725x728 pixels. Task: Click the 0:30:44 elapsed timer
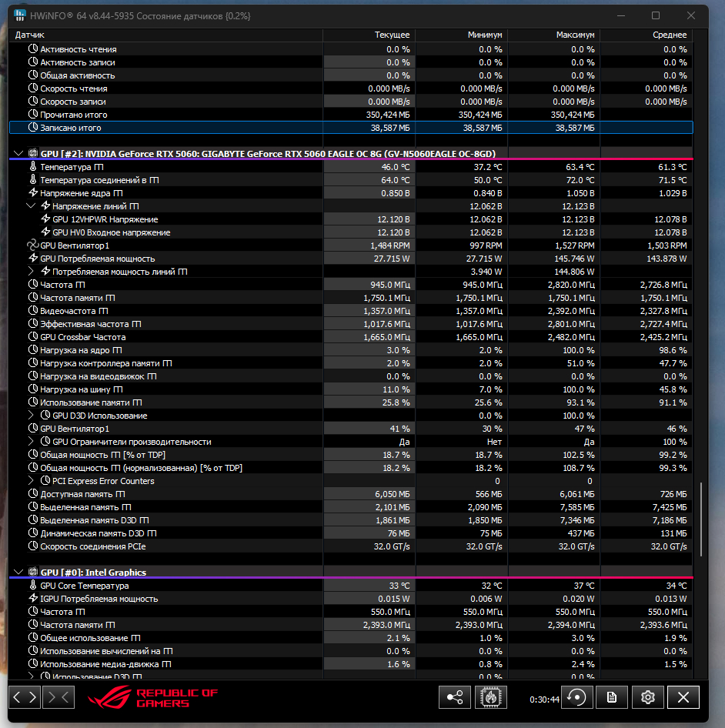coord(544,700)
